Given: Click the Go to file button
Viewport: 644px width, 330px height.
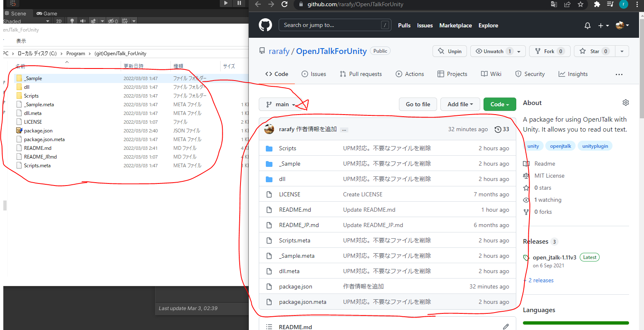Looking at the screenshot, I should [418, 104].
